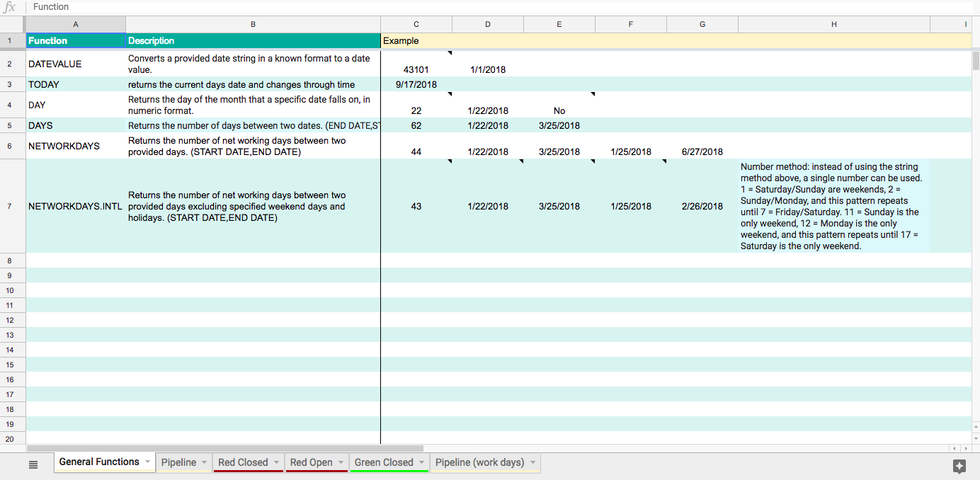Select column C header
The image size is (980, 480).
416,24
